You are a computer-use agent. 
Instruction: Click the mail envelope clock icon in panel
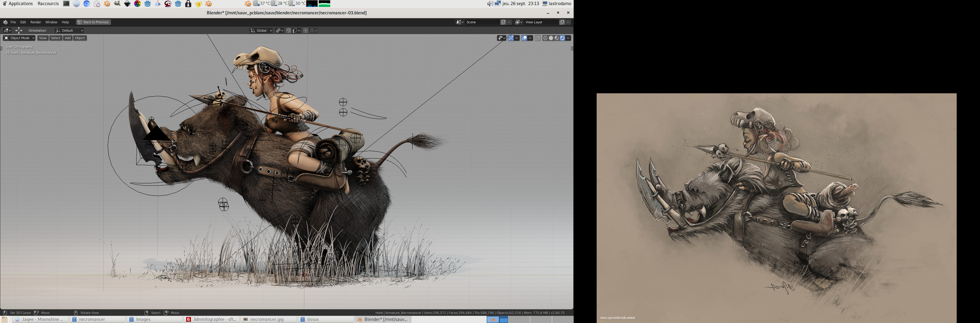click(x=97, y=4)
